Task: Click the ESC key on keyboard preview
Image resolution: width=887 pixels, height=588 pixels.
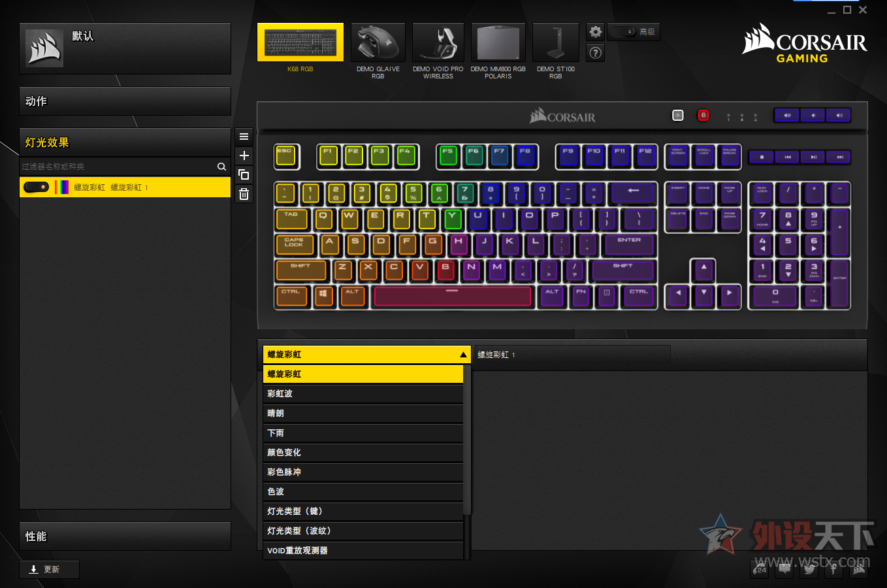Action: 286,155
